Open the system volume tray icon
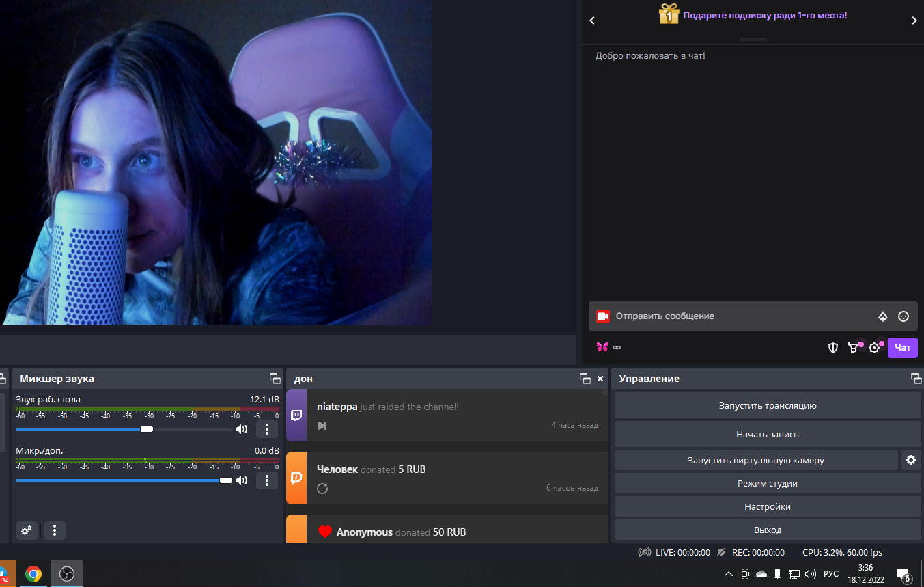Screen dimensions: 924x587 (x=811, y=574)
